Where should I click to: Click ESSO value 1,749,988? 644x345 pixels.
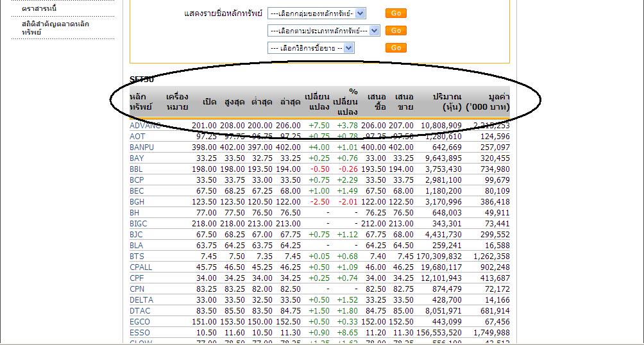point(491,333)
